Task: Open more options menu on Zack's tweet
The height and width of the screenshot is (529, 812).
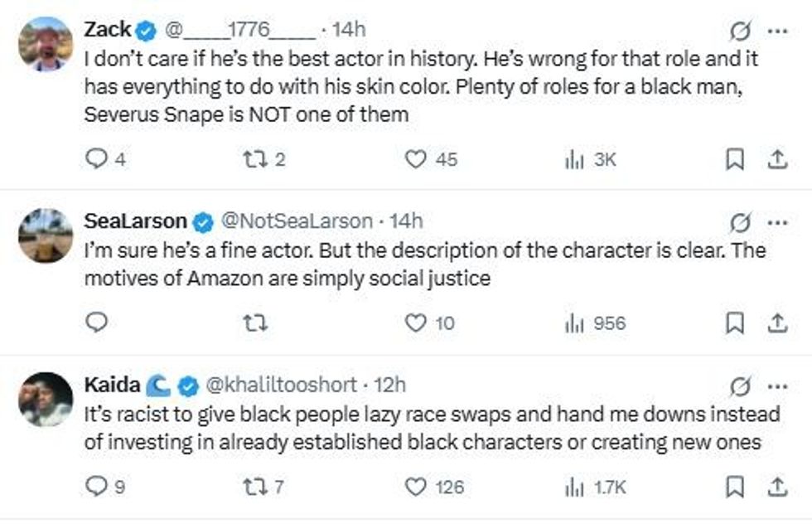Action: [x=777, y=31]
